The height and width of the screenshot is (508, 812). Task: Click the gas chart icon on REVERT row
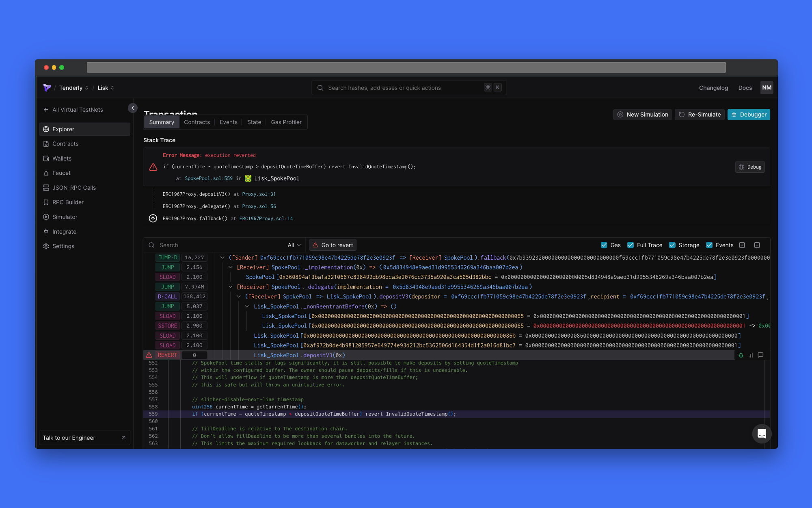pos(751,355)
